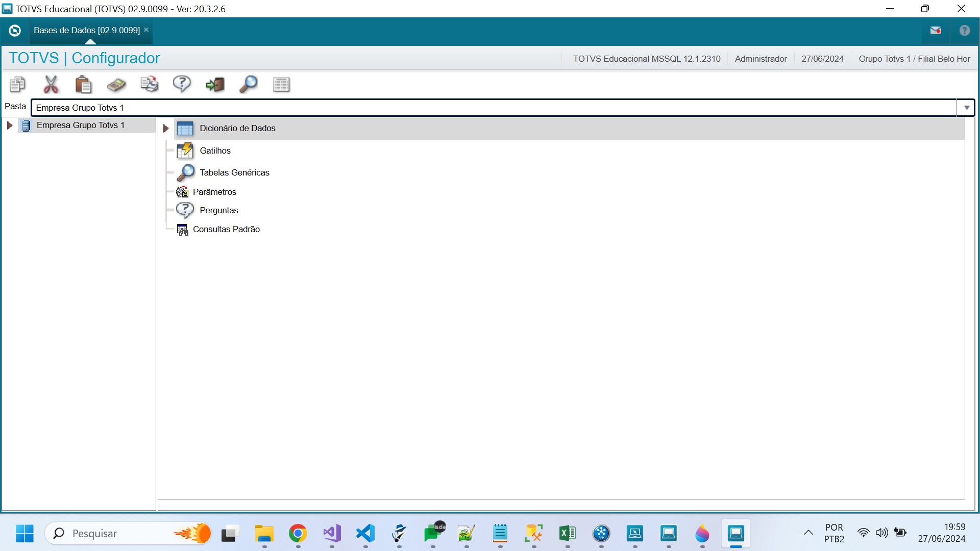Click the Eraser toolbar icon
980x551 pixels.
point(116,84)
